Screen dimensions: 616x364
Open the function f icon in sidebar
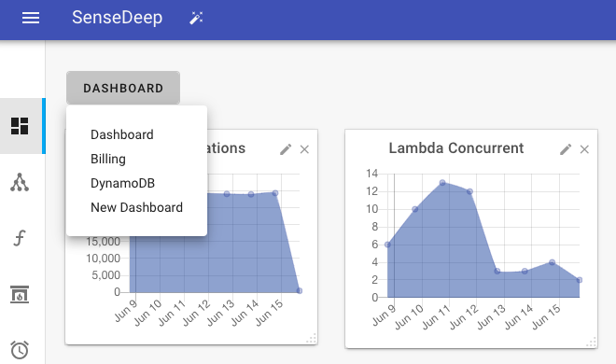click(20, 238)
